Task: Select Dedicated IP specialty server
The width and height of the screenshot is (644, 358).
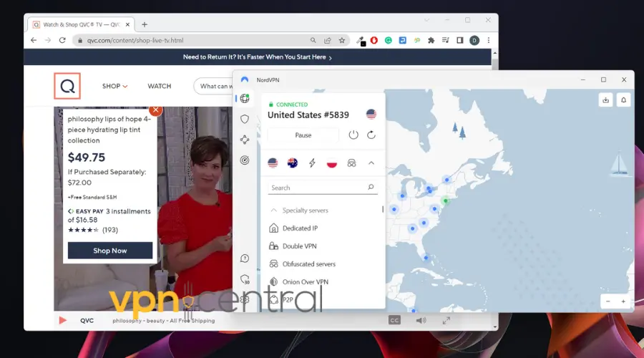Action: pos(300,228)
